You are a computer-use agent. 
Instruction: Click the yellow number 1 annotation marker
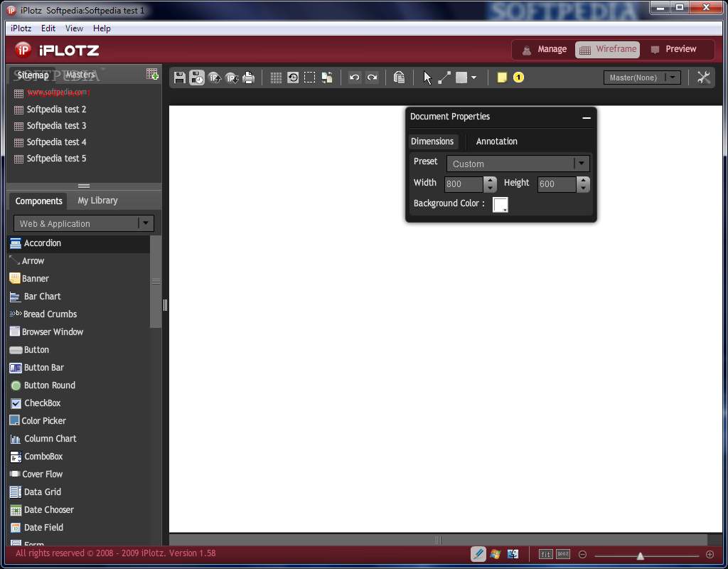tap(518, 78)
